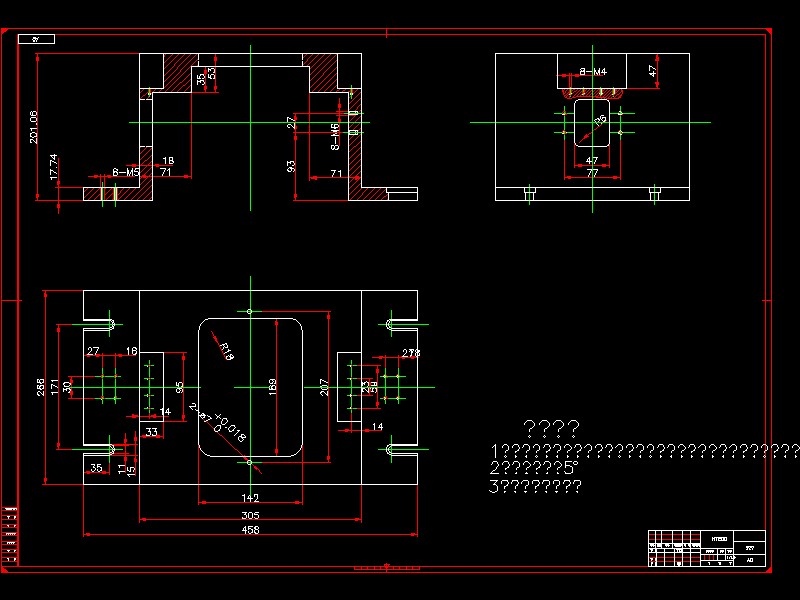Viewport: 800px width, 600px height.
Task: Click the 53 vertical dimension
Action: (x=212, y=73)
